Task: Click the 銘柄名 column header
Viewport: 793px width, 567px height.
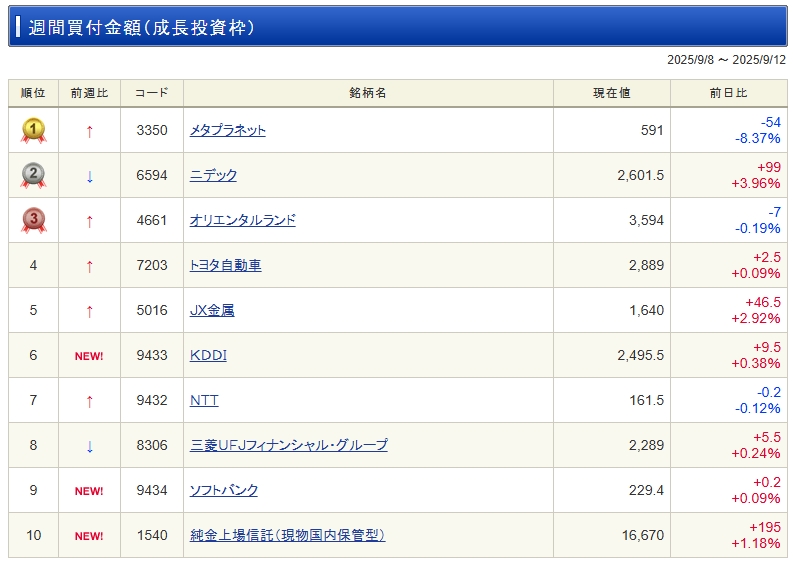Action: coord(368,93)
